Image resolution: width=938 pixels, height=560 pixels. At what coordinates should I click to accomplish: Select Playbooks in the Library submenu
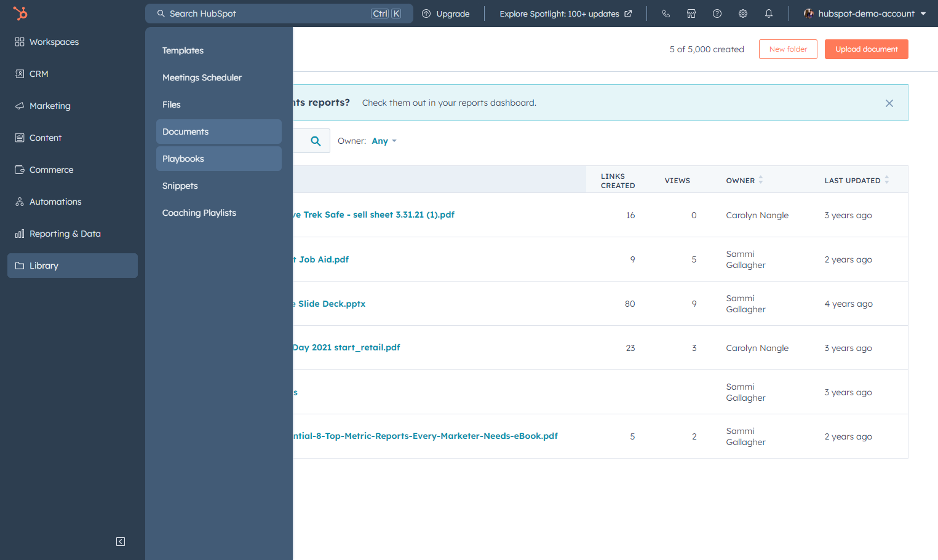[219, 159]
